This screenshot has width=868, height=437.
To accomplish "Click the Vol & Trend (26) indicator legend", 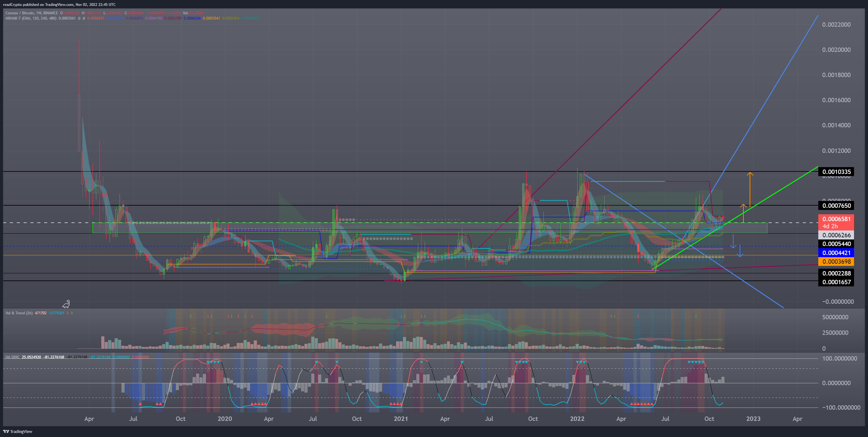I will [x=19, y=313].
